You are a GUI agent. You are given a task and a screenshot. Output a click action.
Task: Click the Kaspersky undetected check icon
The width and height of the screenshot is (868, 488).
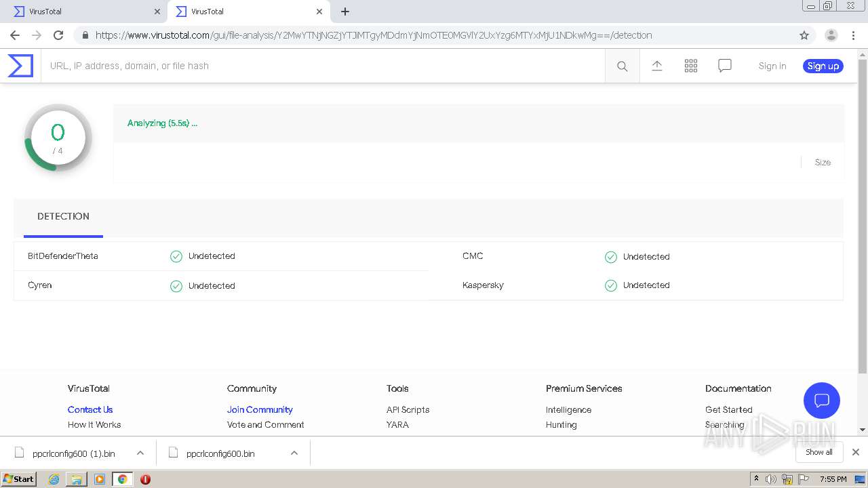611,285
